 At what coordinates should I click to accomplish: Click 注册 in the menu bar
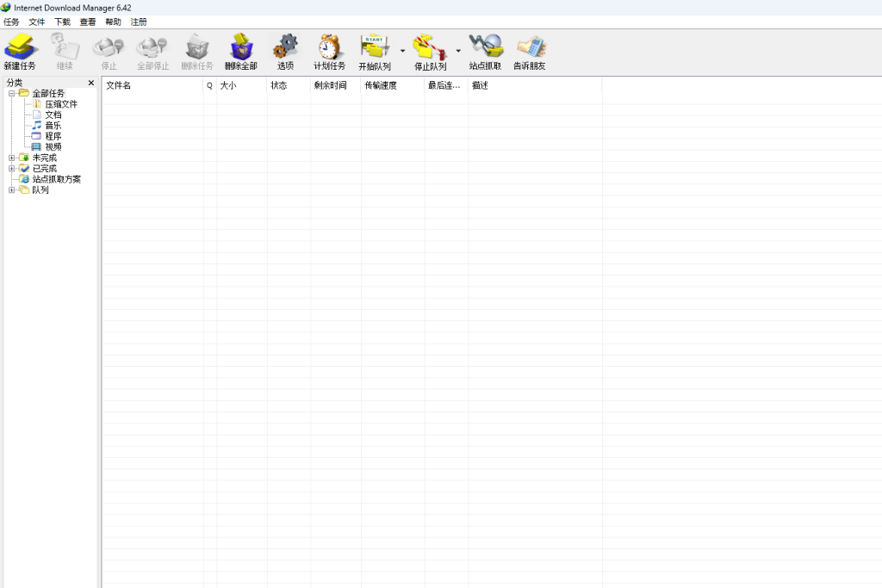coord(139,22)
